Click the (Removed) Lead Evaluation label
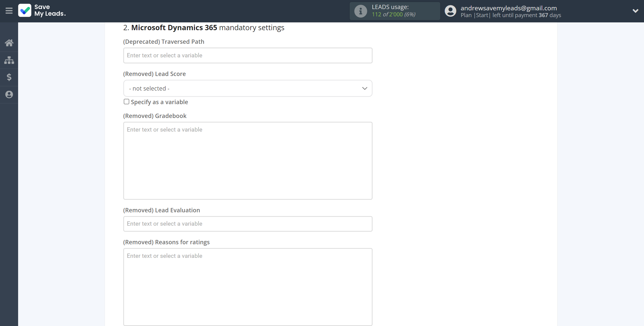 point(162,210)
